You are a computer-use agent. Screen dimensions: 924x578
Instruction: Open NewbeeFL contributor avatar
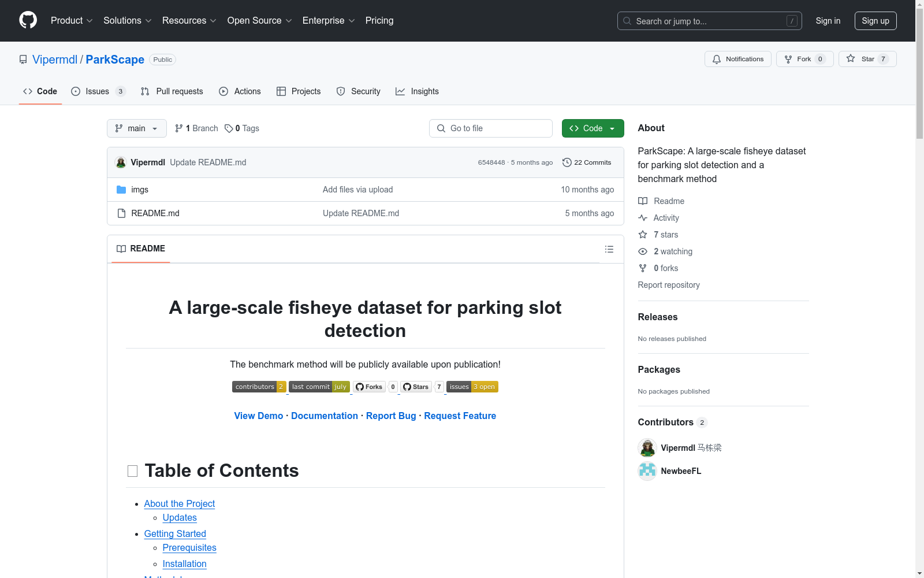pyautogui.click(x=647, y=471)
